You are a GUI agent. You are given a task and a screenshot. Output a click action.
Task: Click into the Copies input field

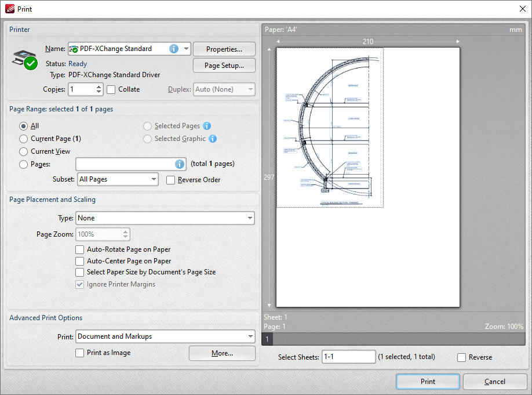(x=82, y=90)
